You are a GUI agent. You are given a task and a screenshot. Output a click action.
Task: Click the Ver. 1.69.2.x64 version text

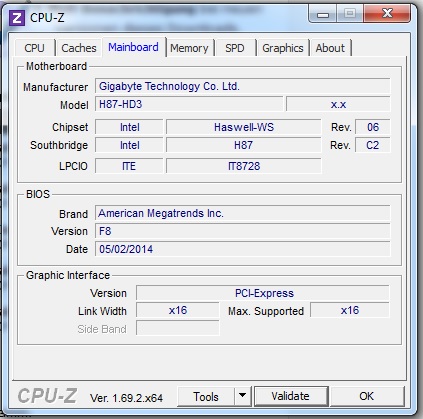pos(126,398)
